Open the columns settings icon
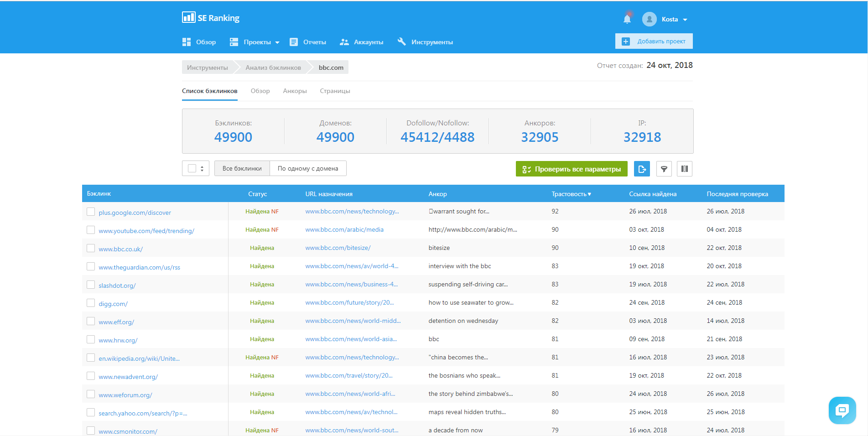 [685, 169]
